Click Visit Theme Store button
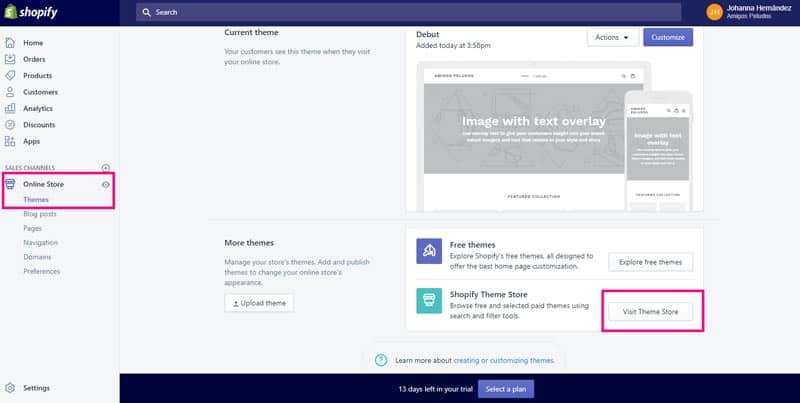 click(x=651, y=311)
